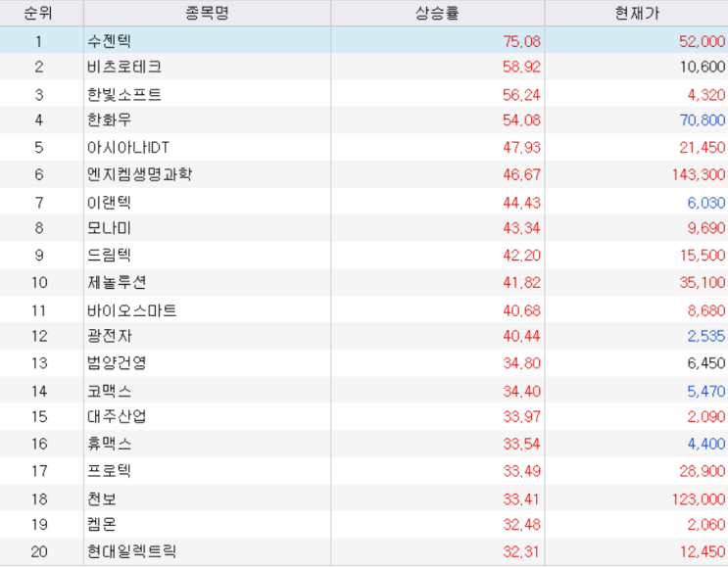Image resolution: width=728 pixels, height=567 pixels.
Task: Pick the 휴맥스 row name
Action: click(x=110, y=444)
